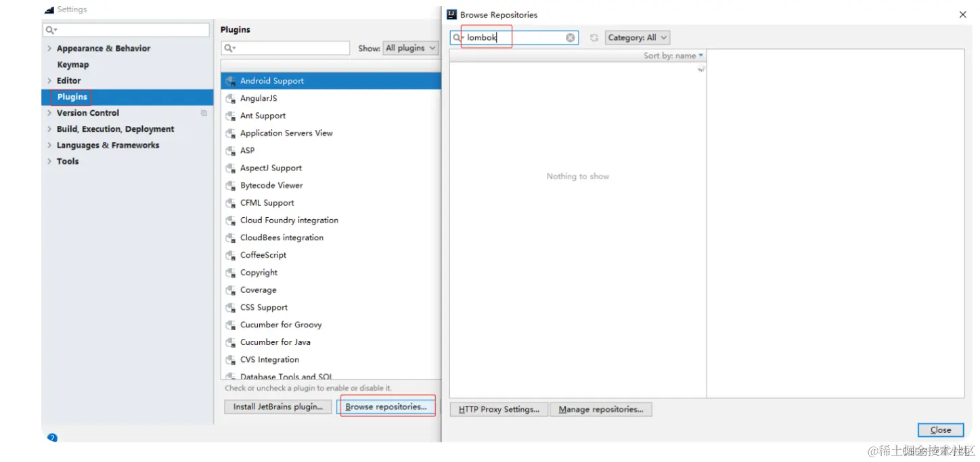Image resolution: width=980 pixels, height=462 pixels.
Task: Click the plugin icon beside Copyright
Action: pos(231,273)
